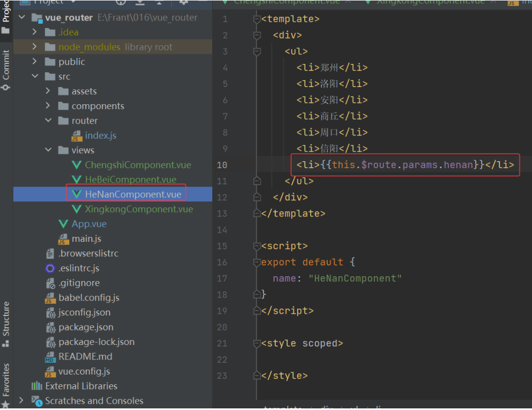
Task: Open package-lock.json file
Action: pos(96,342)
